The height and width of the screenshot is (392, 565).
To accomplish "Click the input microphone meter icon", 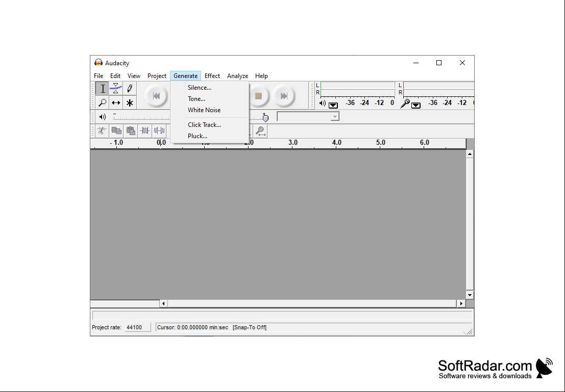I will click(405, 103).
